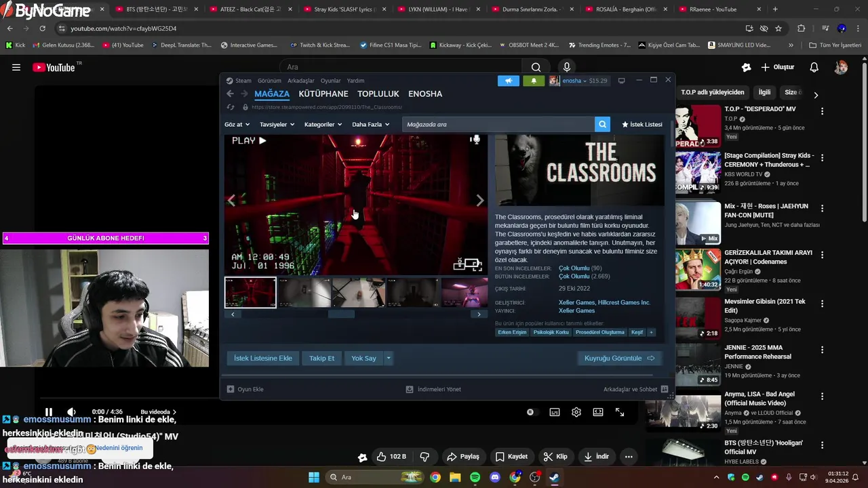The image size is (868, 488).
Task: Expand more tags plus button
Action: pos(651,332)
